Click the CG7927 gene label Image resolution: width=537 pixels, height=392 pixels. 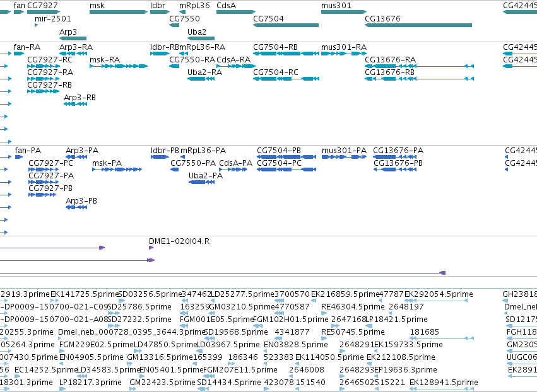tap(42, 6)
